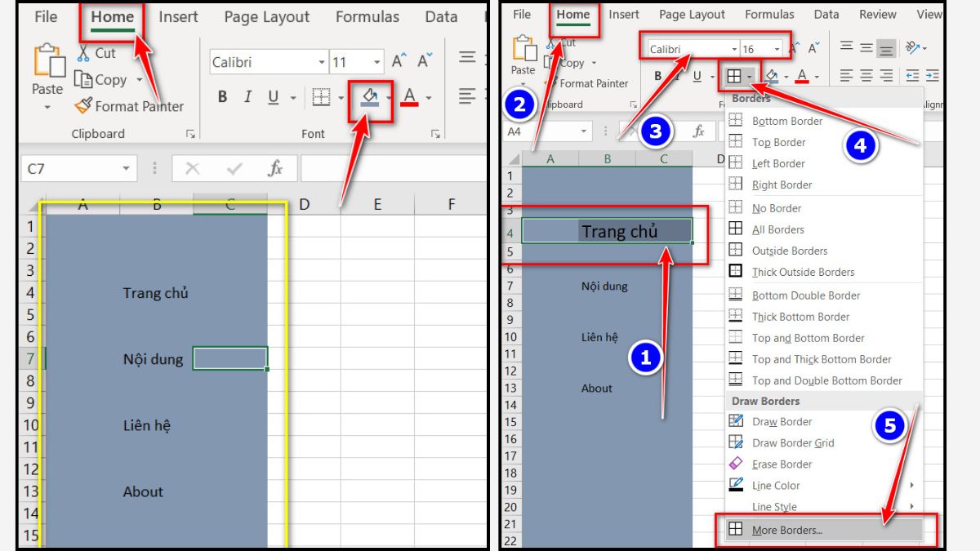Screen dimensions: 980x551
Task: Click the Paste button in left ribbon
Action: tap(47, 73)
